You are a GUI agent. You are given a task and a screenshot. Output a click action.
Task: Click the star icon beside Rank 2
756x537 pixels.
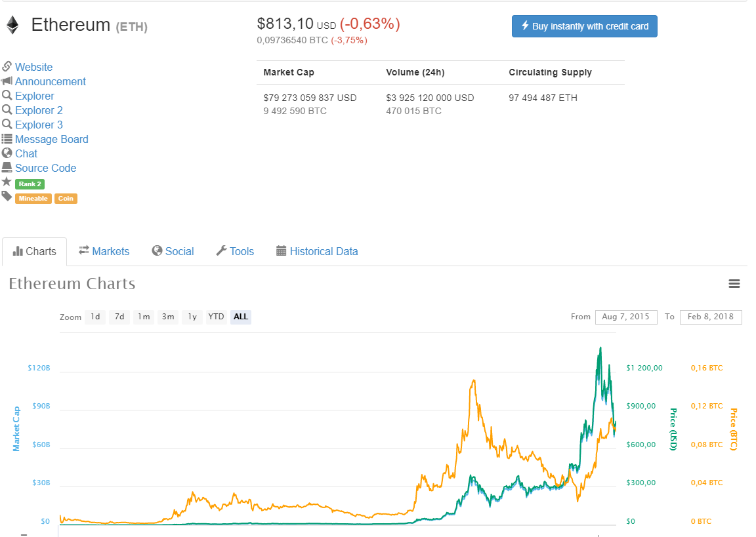(7, 182)
